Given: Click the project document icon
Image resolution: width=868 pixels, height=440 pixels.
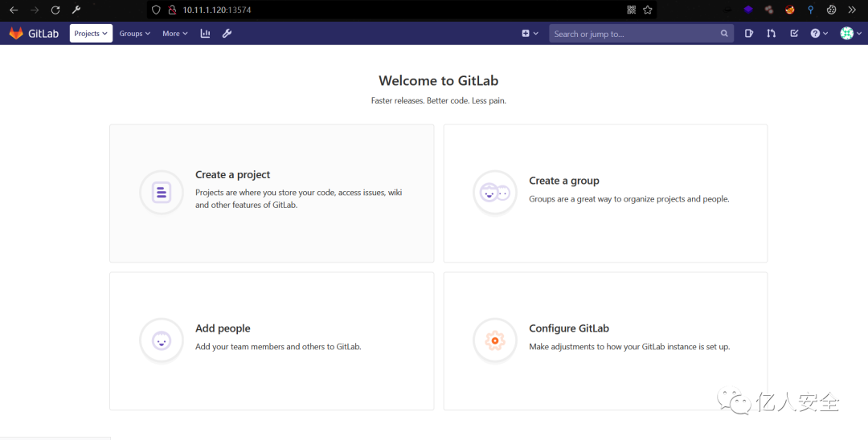Looking at the screenshot, I should (x=161, y=193).
